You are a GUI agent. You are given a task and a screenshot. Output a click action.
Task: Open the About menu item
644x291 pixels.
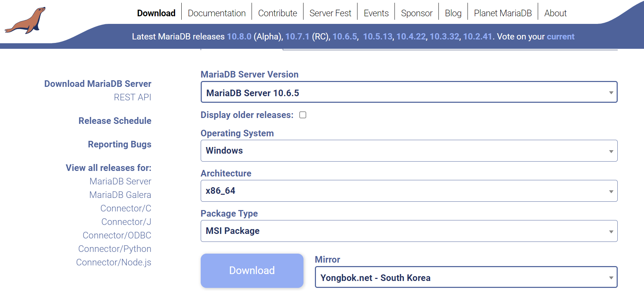(555, 13)
